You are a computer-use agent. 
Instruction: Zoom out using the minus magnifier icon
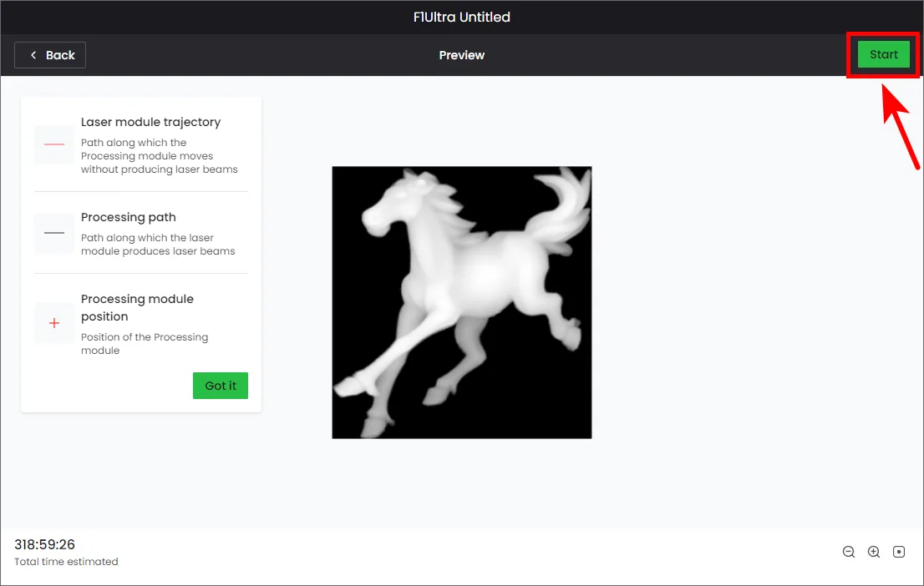click(849, 552)
